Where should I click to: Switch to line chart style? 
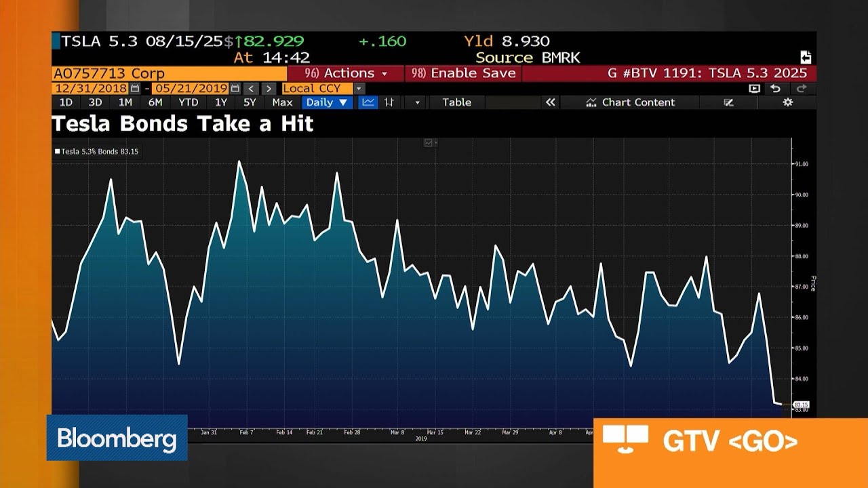(x=368, y=102)
